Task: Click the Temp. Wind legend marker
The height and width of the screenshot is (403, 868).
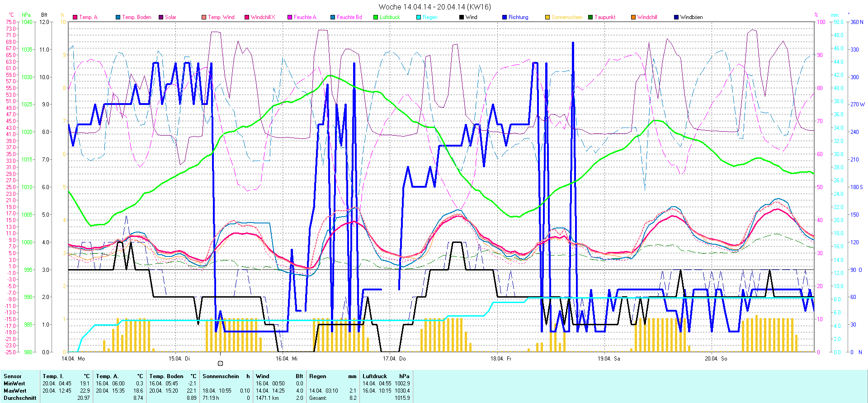Action: click(x=204, y=17)
